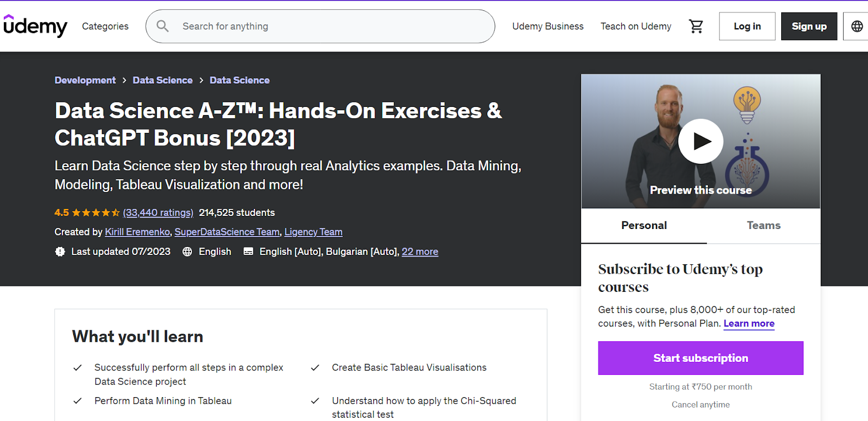Screen dimensions: 868x421
Task: Open the Udemy Business menu link
Action: point(548,26)
